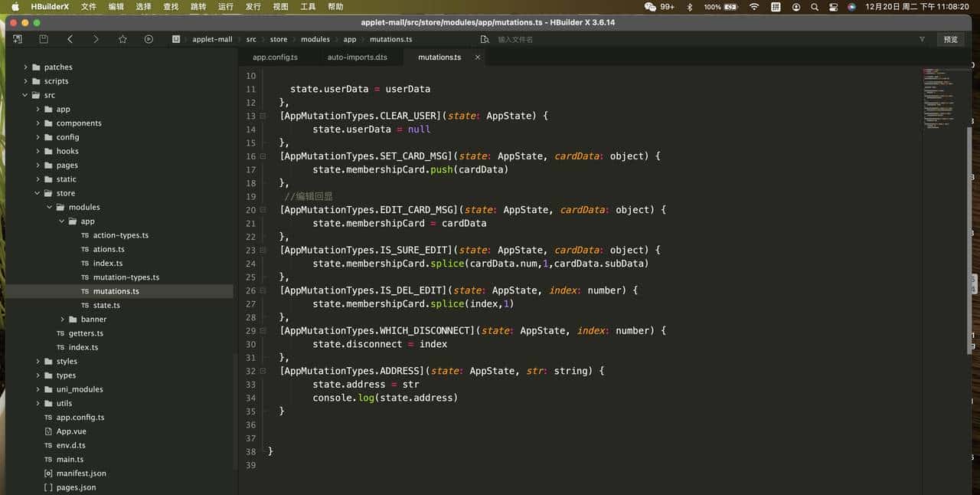Click the 预览 preview button
The height and width of the screenshot is (495, 980).
(x=950, y=39)
